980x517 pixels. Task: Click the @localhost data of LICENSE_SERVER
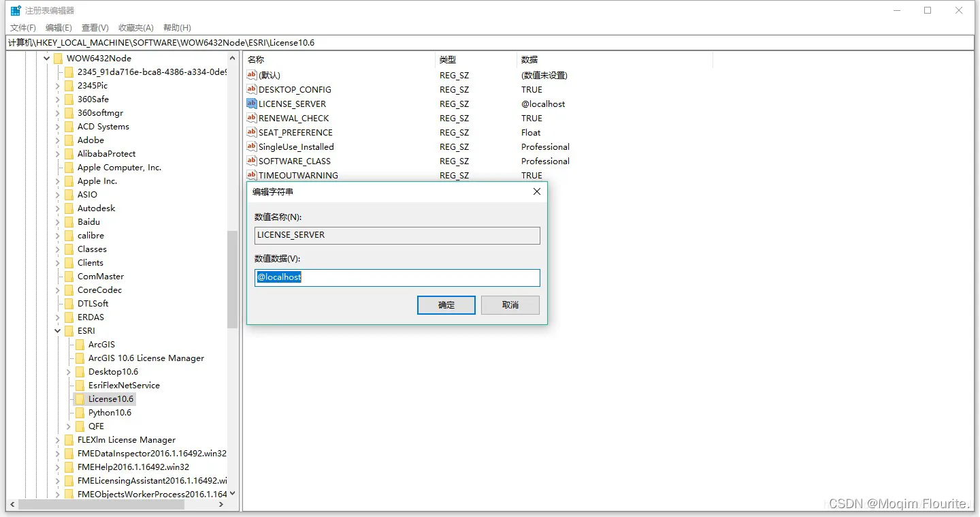[x=543, y=104]
